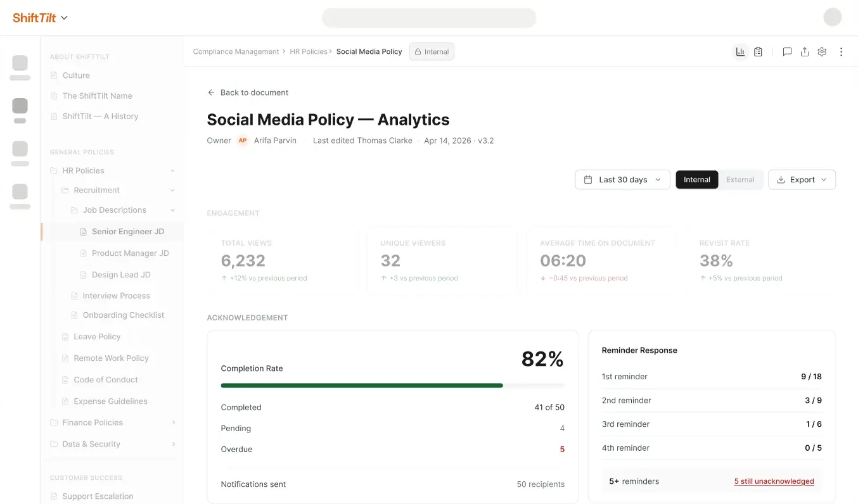The width and height of the screenshot is (858, 504).
Task: Collapse the Job Descriptions folder chevron
Action: point(172,210)
